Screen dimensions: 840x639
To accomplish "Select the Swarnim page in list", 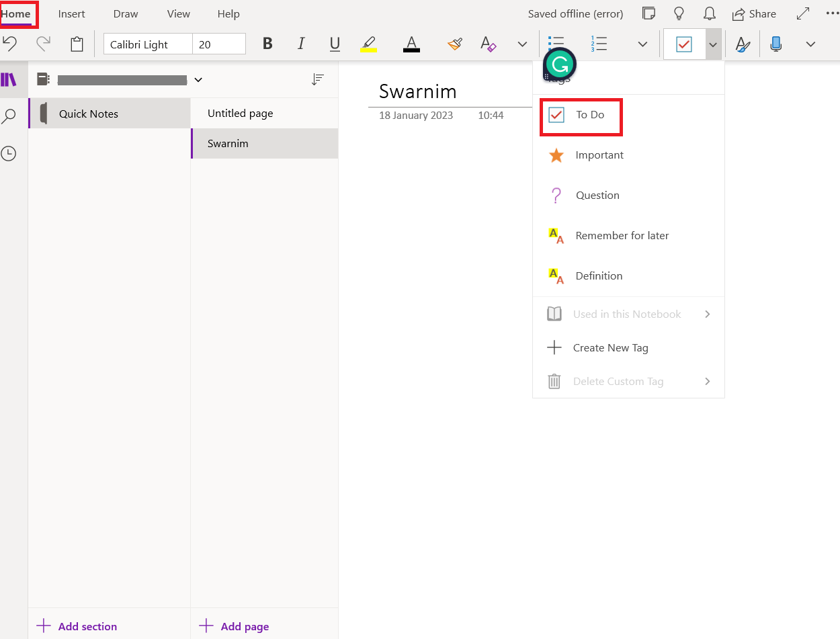I will pos(265,143).
